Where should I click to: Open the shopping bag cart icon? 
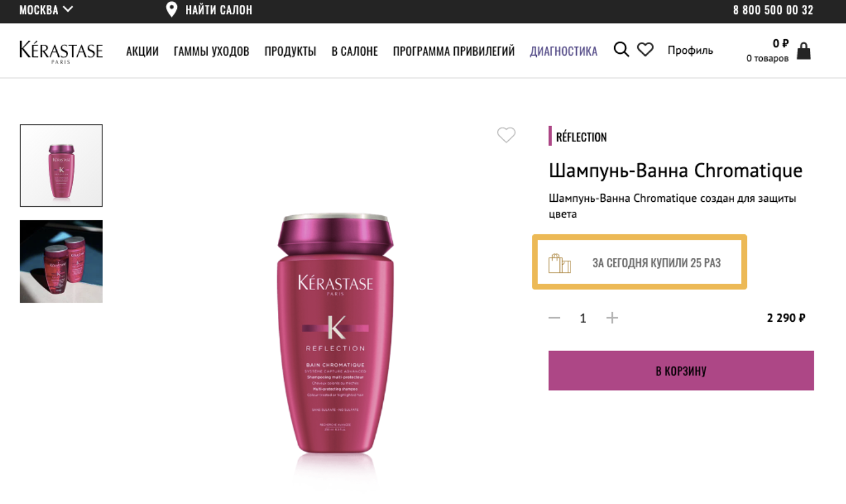click(804, 51)
